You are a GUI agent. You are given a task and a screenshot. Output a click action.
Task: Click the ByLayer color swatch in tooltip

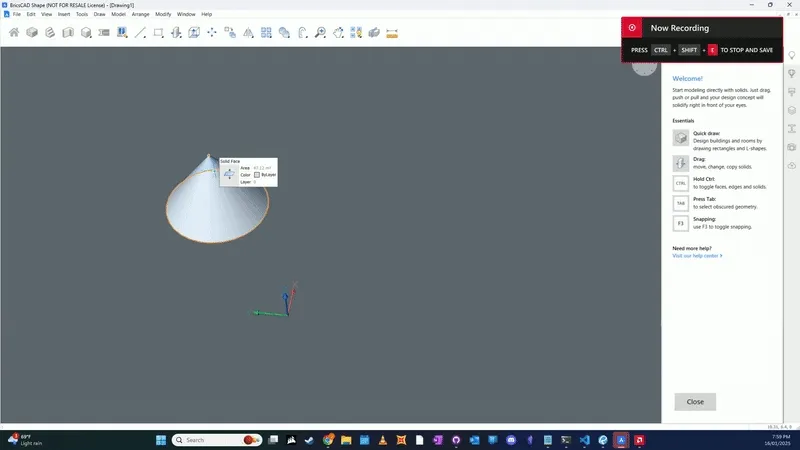coord(257,174)
